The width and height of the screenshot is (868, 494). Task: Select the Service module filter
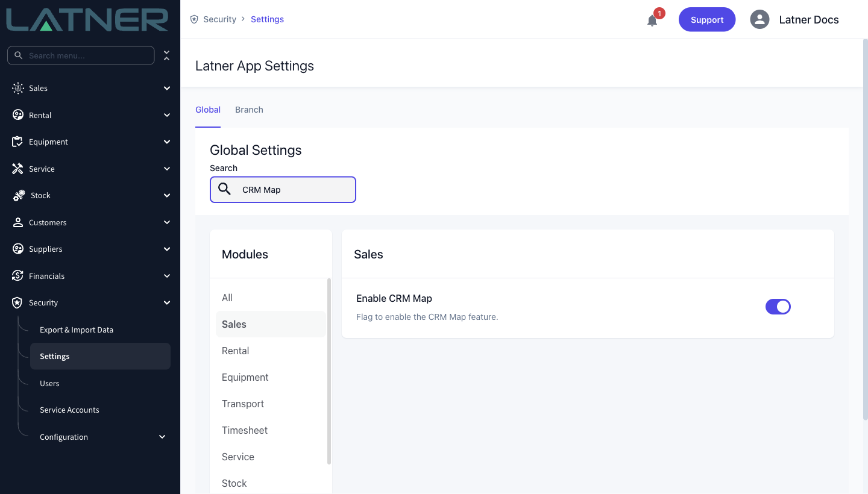(x=271, y=457)
